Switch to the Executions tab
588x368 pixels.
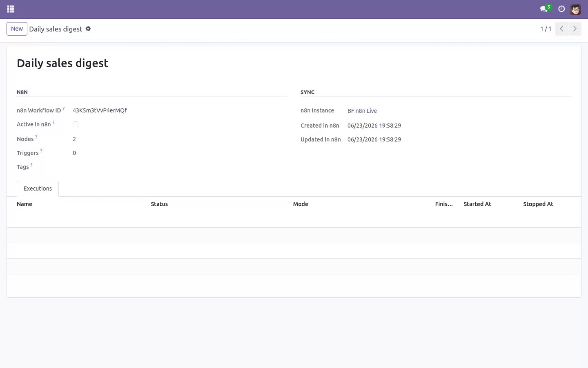pos(38,188)
